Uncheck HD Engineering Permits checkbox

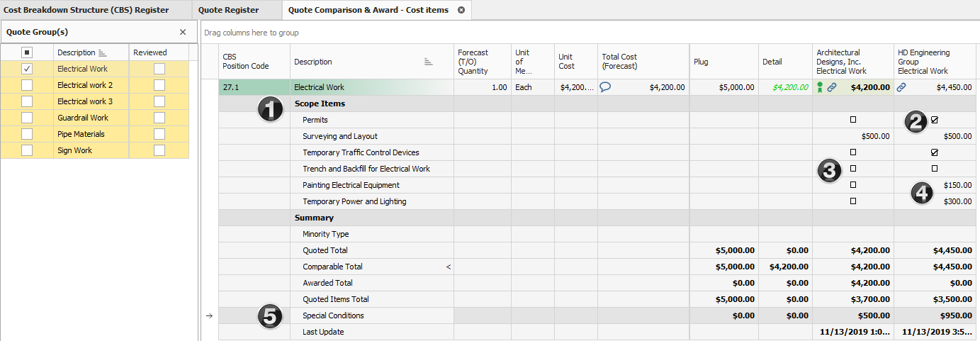pyautogui.click(x=934, y=120)
